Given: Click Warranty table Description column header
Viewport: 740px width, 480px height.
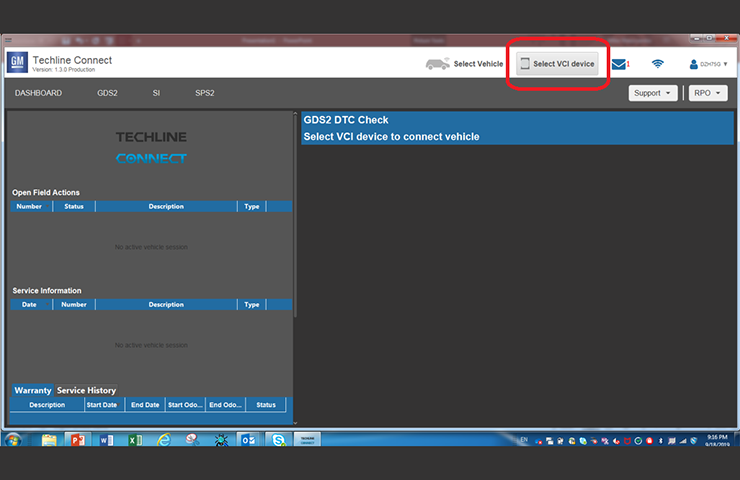Looking at the screenshot, I should point(47,404).
